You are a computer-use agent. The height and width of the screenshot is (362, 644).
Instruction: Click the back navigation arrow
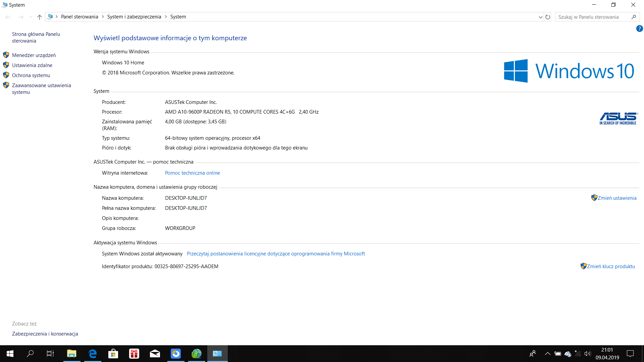pos(8,17)
